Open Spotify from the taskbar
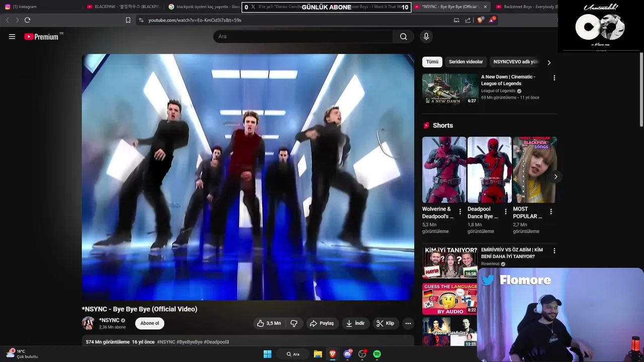644x362 pixels. [377, 354]
